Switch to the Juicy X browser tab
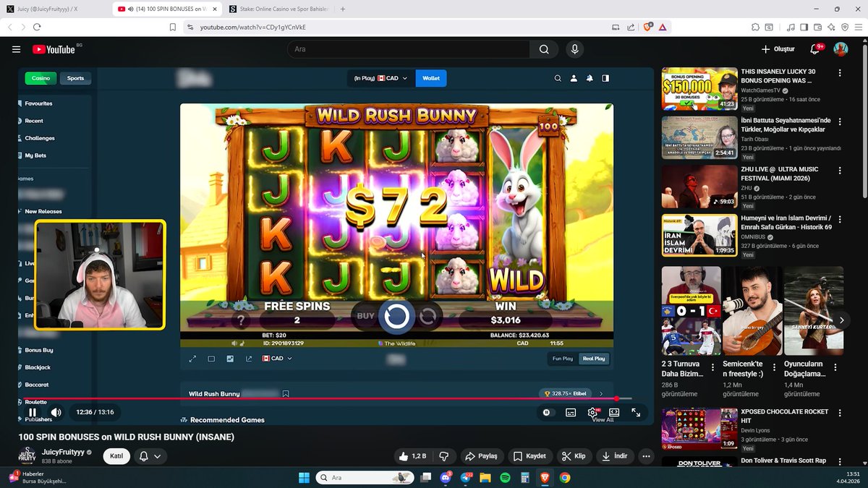 [x=54, y=9]
